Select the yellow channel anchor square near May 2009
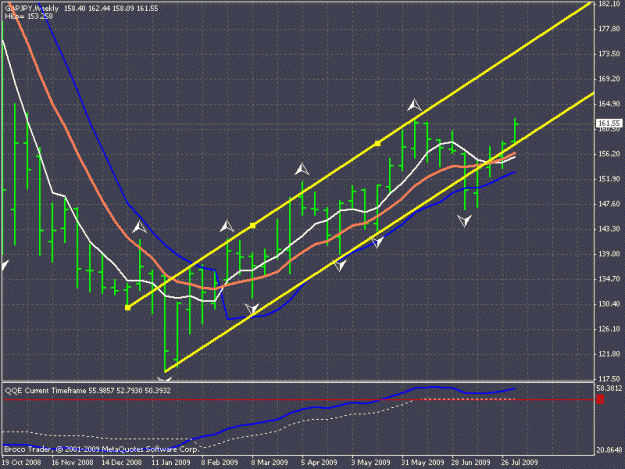The width and height of the screenshot is (625, 469). tap(377, 143)
